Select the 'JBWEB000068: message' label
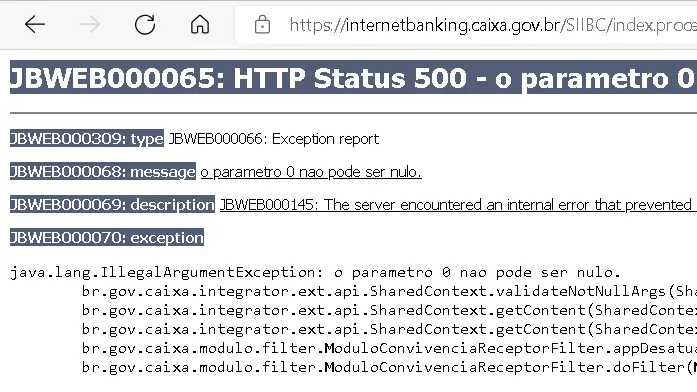 click(103, 172)
